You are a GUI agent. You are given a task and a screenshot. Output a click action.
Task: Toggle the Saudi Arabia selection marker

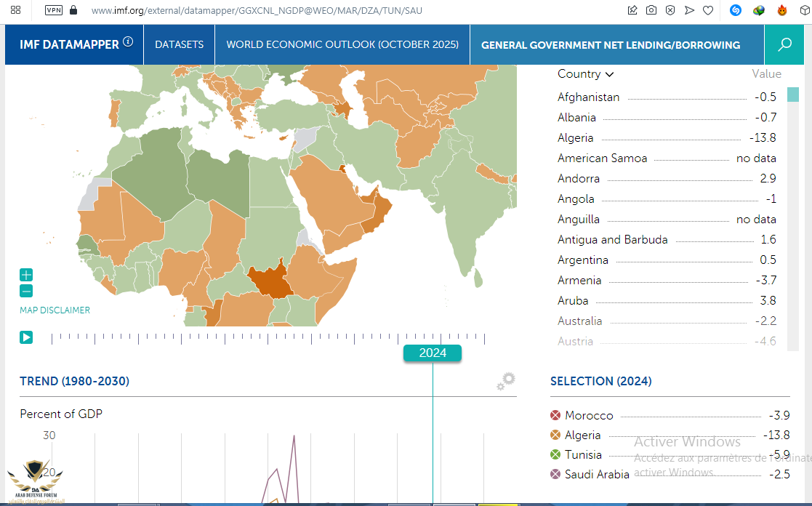[x=556, y=474]
